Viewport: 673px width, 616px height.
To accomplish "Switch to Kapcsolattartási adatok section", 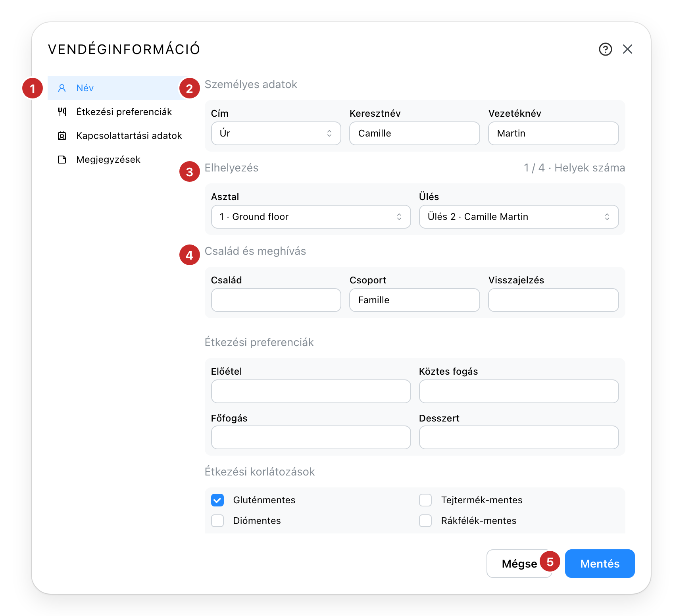I will 117,136.
